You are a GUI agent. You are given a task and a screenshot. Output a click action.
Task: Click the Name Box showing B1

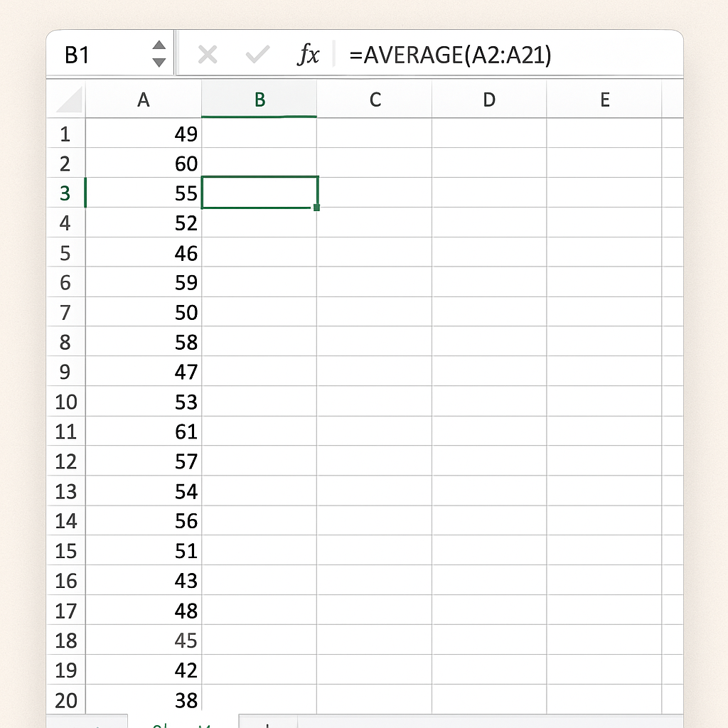tap(100, 55)
